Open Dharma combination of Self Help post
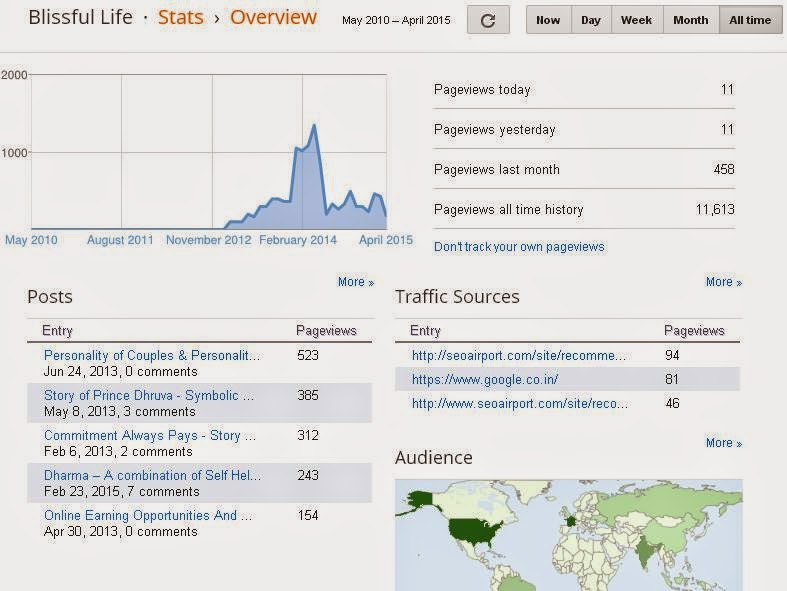This screenshot has width=787, height=591. pyautogui.click(x=153, y=476)
